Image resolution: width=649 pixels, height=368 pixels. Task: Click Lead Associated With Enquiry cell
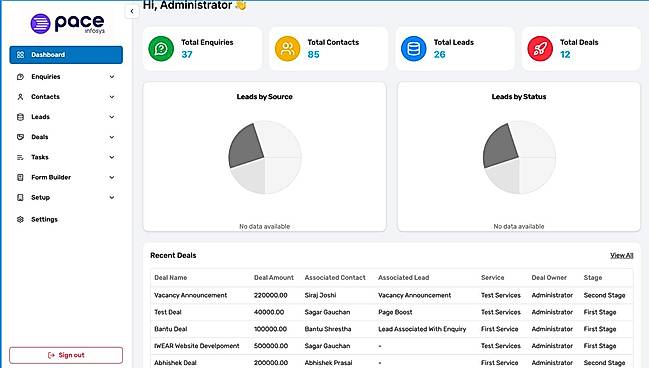422,329
